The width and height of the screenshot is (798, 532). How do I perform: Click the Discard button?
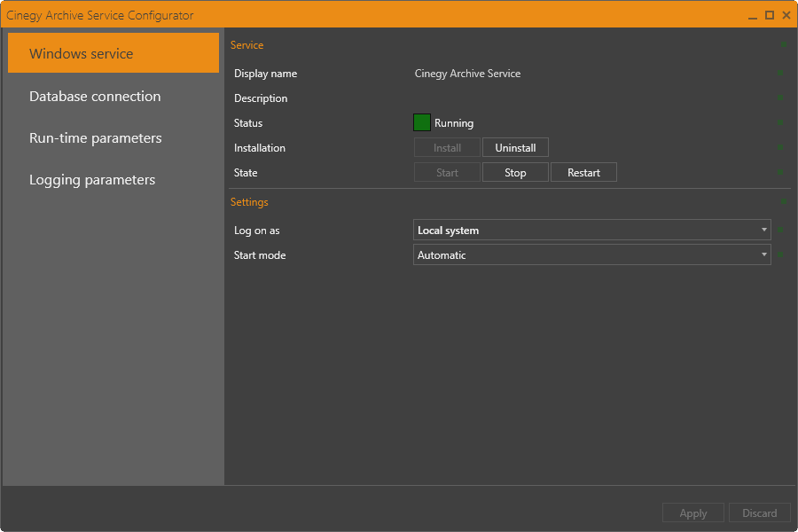759,512
